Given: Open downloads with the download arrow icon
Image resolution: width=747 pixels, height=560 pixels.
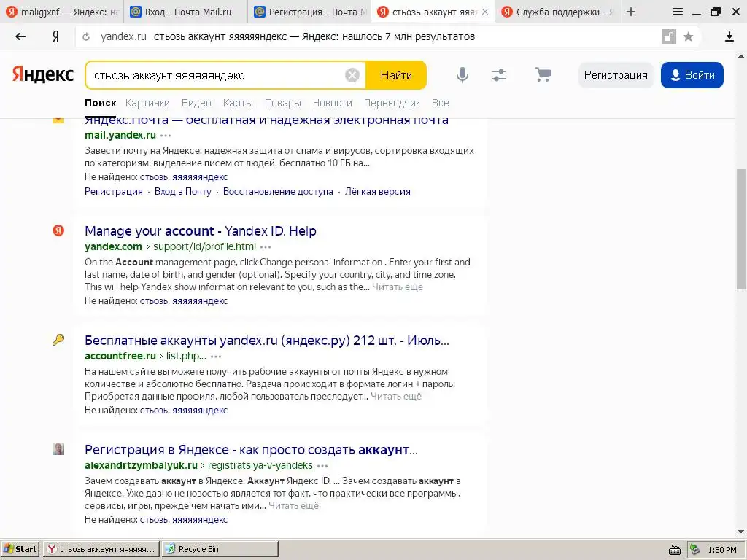Looking at the screenshot, I should click(729, 36).
